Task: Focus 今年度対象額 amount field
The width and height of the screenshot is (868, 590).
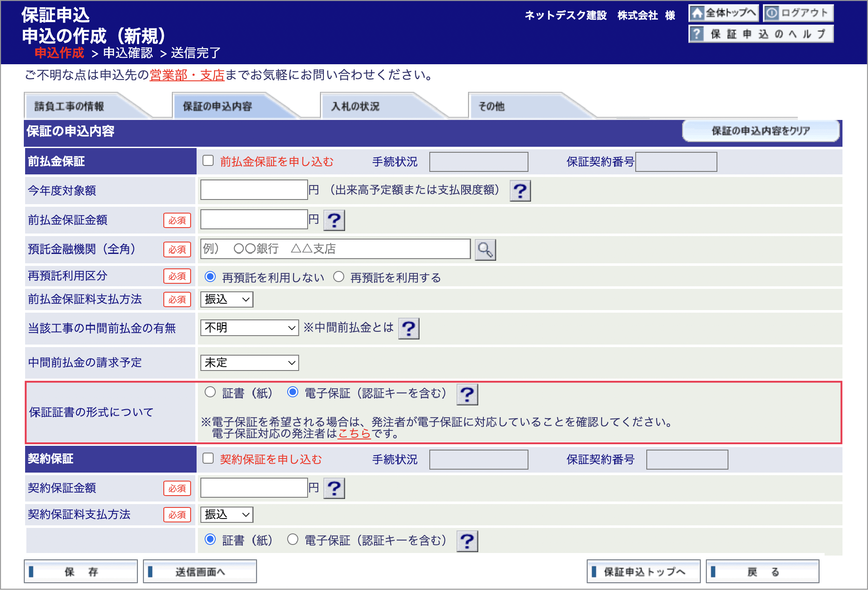Action: (254, 190)
